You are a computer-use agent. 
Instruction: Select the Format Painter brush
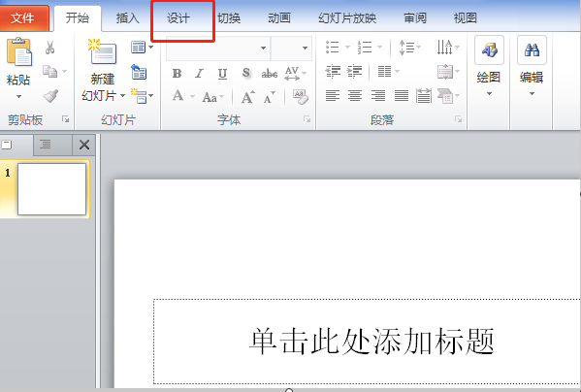[x=50, y=96]
